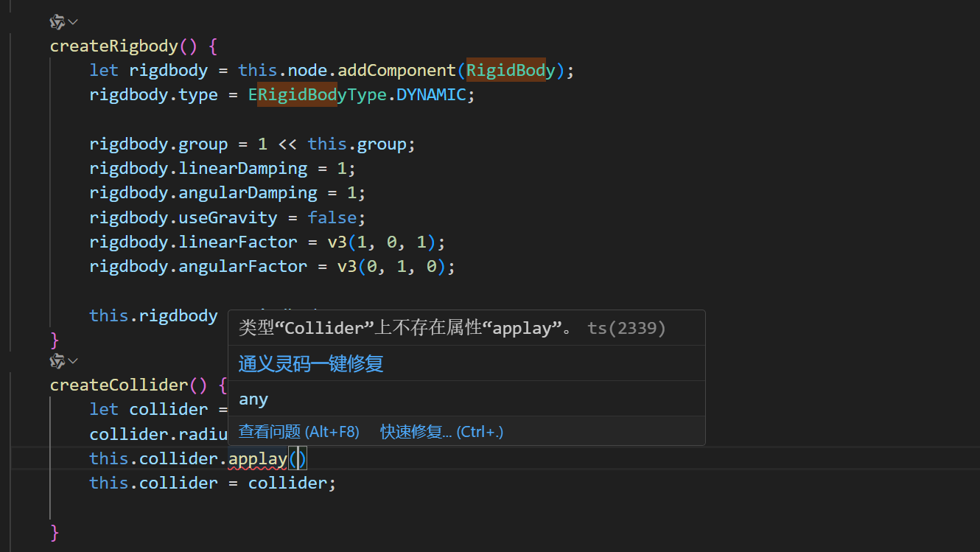Click the highlighted RigidBody argument in addComponent
980x552 pixels.
511,71
